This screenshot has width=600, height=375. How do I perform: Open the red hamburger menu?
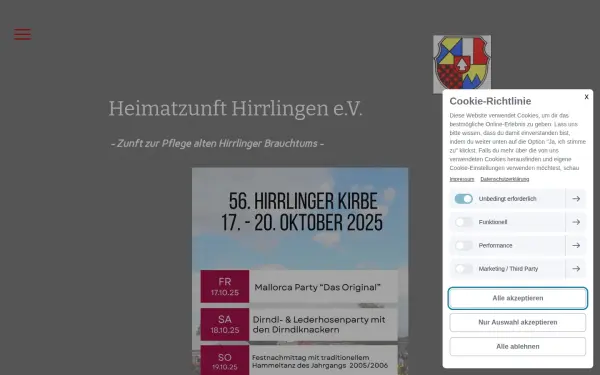pyautogui.click(x=23, y=34)
